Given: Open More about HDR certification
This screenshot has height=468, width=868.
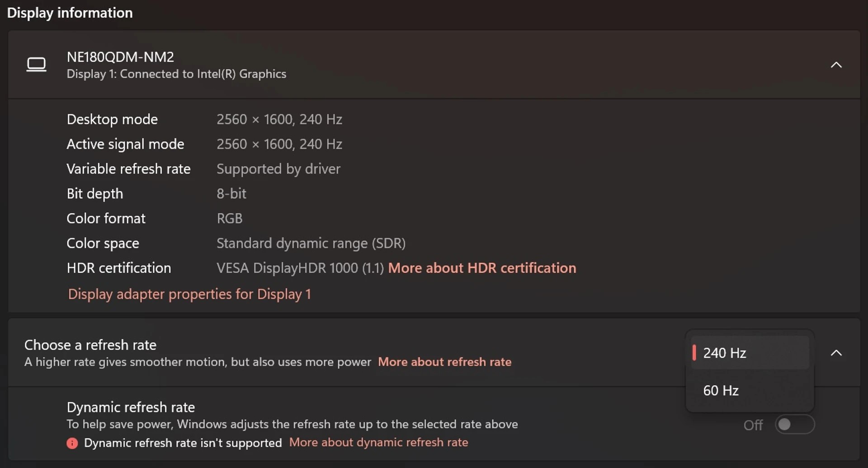Looking at the screenshot, I should click(x=482, y=268).
